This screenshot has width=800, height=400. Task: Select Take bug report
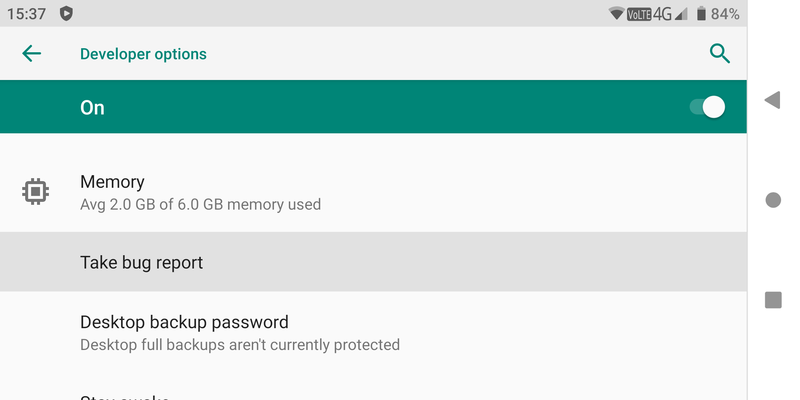(x=141, y=263)
